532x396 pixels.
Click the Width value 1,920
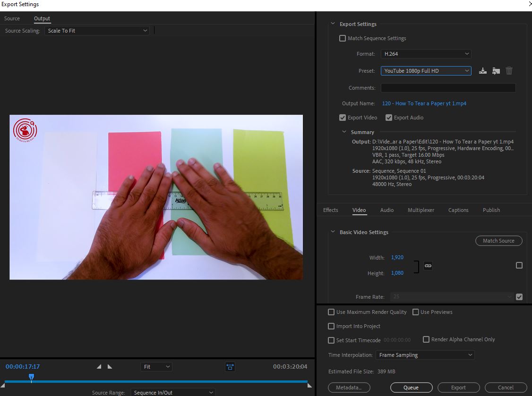pyautogui.click(x=397, y=257)
